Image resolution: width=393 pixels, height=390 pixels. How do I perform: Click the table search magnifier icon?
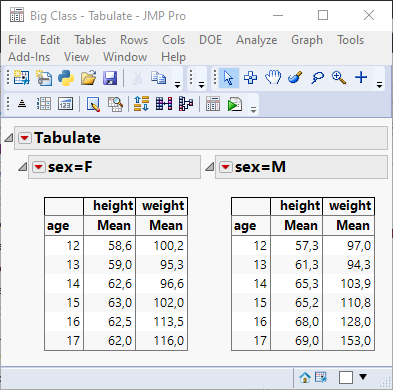coord(115,104)
